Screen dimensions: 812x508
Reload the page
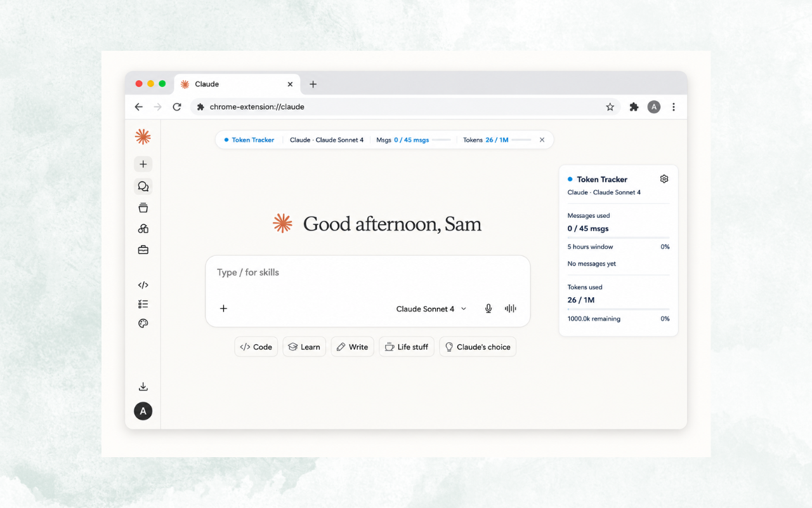[177, 107]
